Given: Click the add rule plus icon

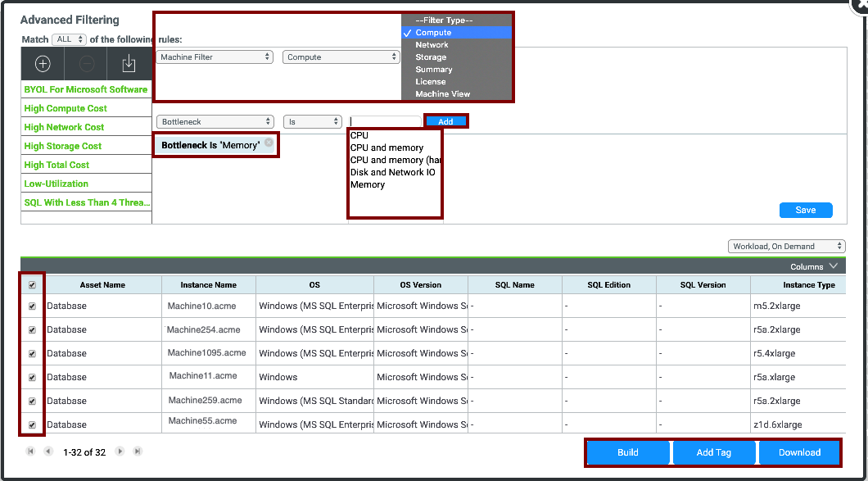Looking at the screenshot, I should [x=43, y=64].
